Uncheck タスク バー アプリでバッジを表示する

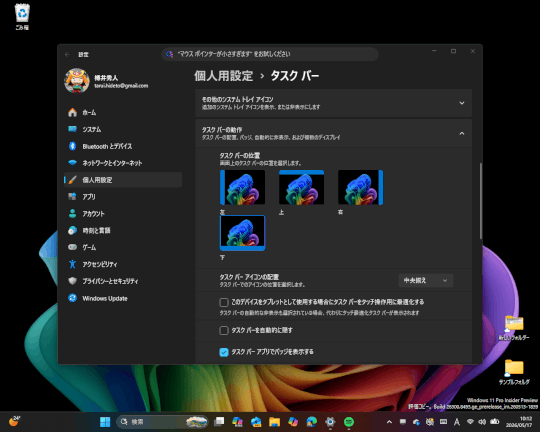pyautogui.click(x=224, y=352)
